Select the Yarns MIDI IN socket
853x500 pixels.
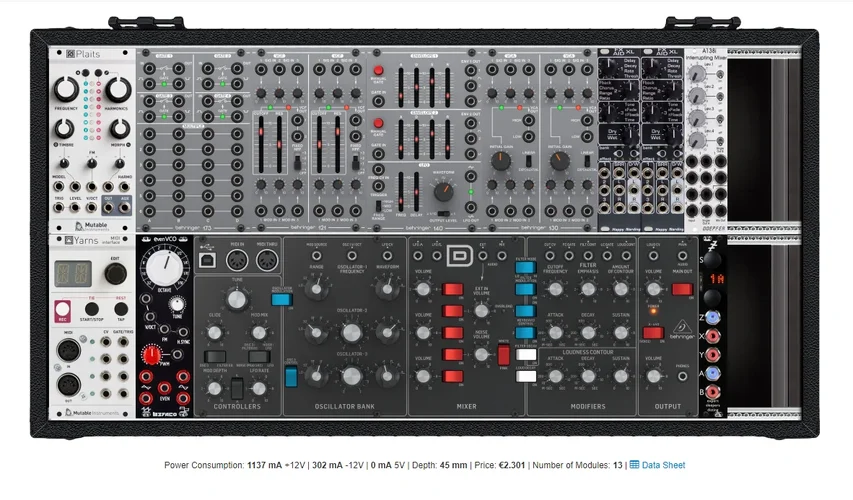point(69,350)
